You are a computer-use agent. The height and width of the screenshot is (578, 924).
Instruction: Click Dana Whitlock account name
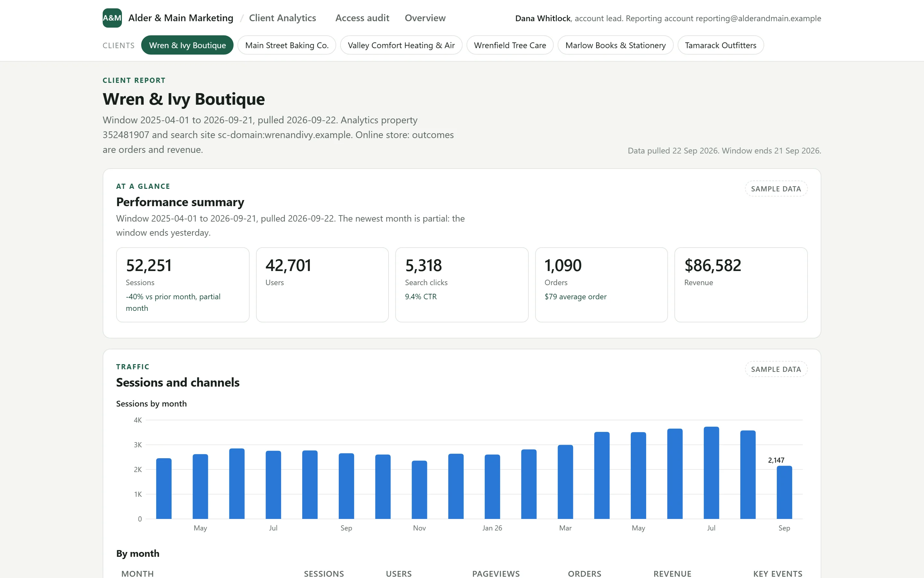[543, 18]
